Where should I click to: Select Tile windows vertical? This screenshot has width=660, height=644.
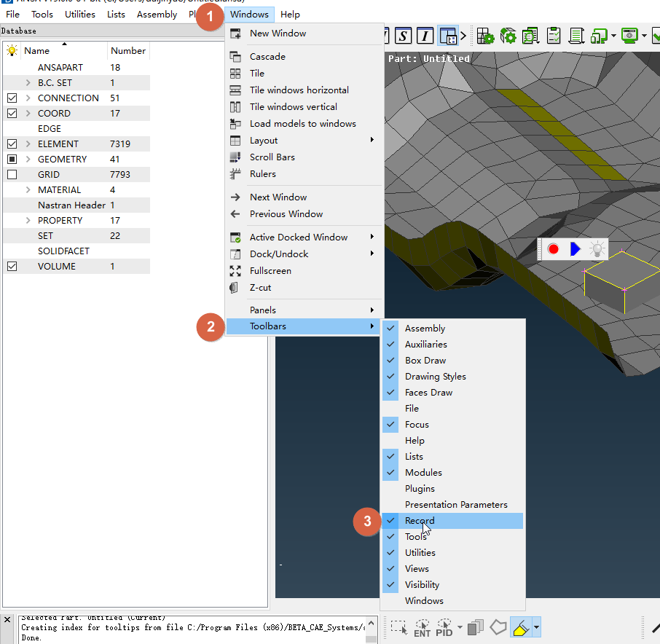click(x=305, y=107)
